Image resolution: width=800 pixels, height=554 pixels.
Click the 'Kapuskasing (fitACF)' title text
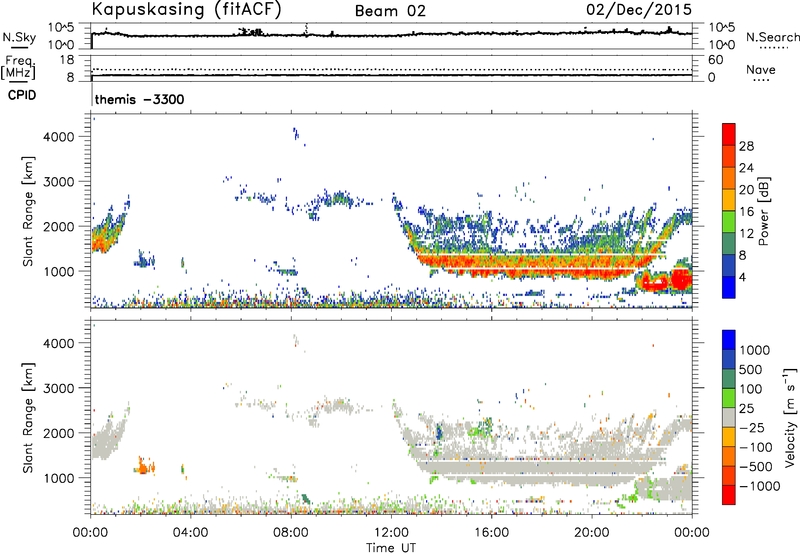187,10
